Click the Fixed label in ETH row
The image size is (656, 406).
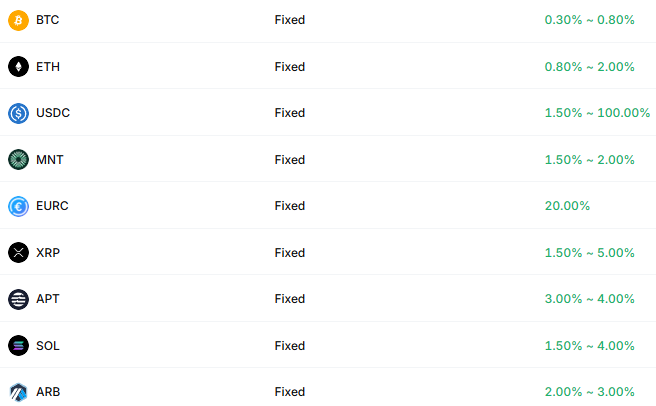(x=290, y=67)
